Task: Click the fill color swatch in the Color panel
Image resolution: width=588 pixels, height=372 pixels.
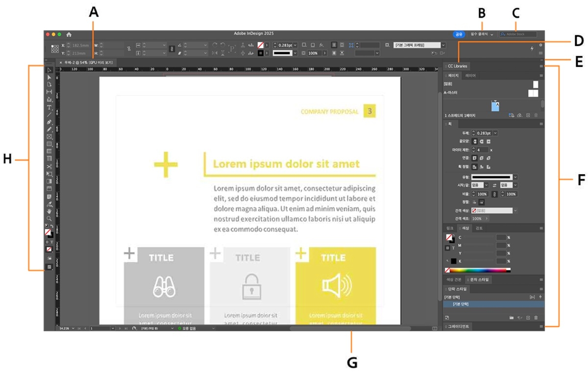Action: point(449,237)
